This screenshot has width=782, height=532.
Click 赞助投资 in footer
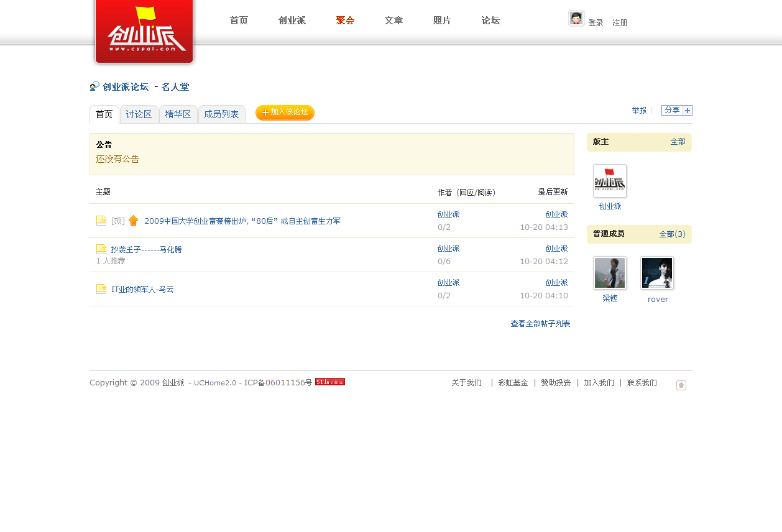[556, 383]
